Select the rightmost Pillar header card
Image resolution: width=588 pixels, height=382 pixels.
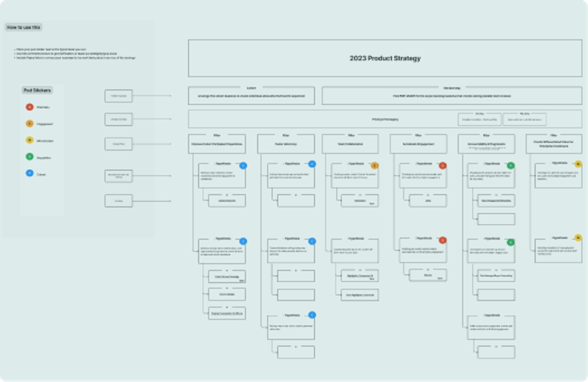pos(553,143)
